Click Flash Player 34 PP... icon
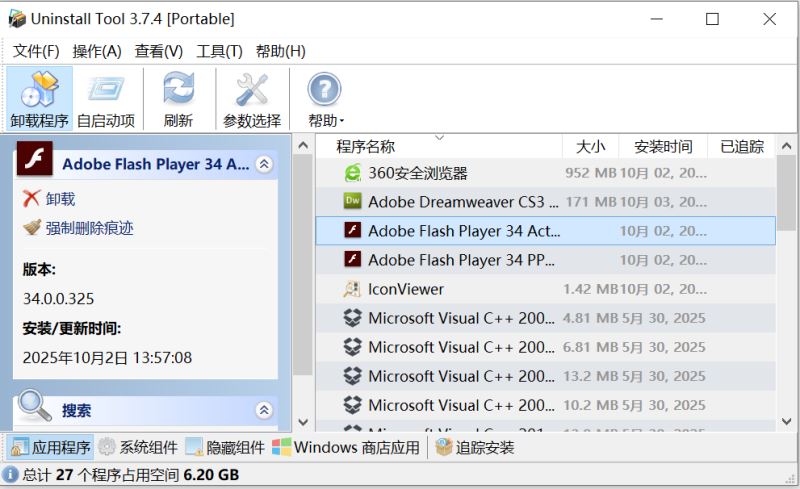Screen dimensions: 800x489 tap(353, 259)
